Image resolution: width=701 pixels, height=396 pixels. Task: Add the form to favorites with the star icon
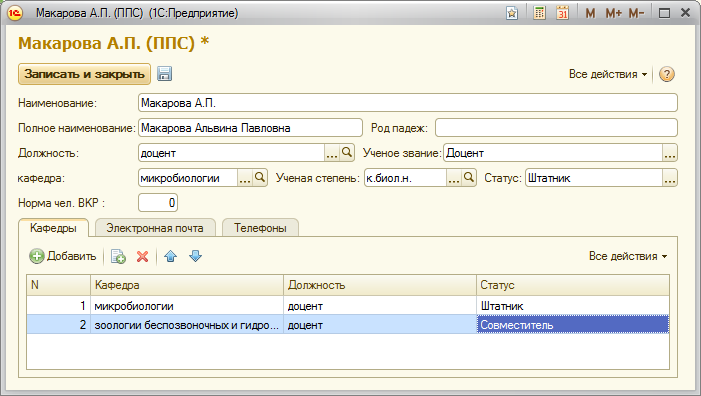[512, 13]
